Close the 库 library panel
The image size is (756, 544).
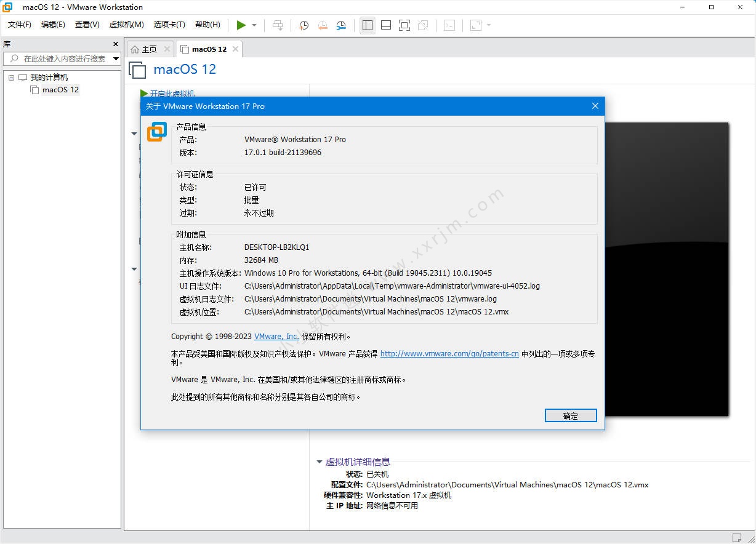[116, 44]
